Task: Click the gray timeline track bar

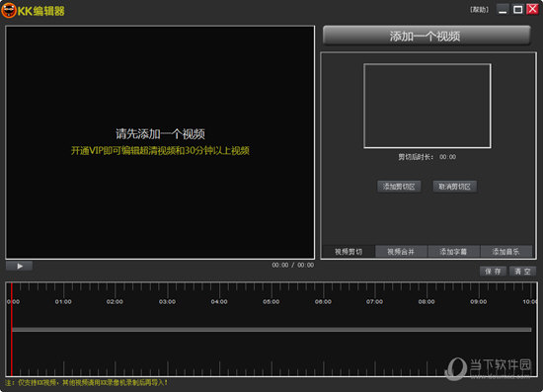Action: (271, 330)
